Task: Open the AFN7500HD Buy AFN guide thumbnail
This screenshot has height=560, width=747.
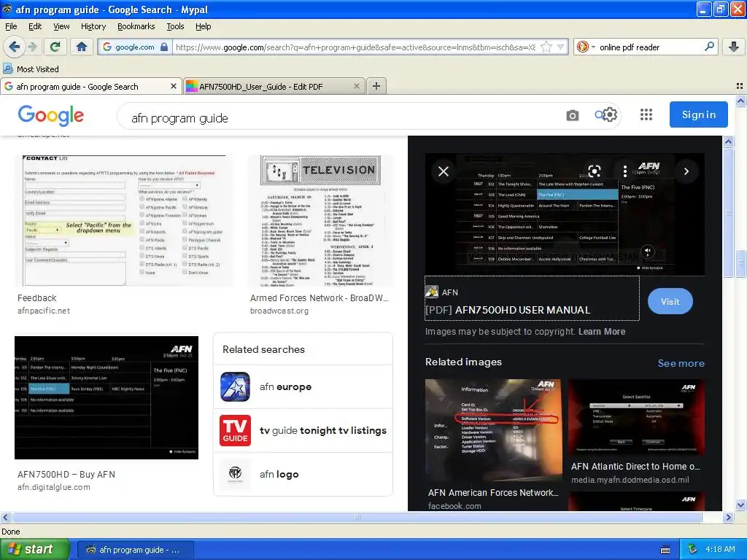Action: tap(107, 397)
